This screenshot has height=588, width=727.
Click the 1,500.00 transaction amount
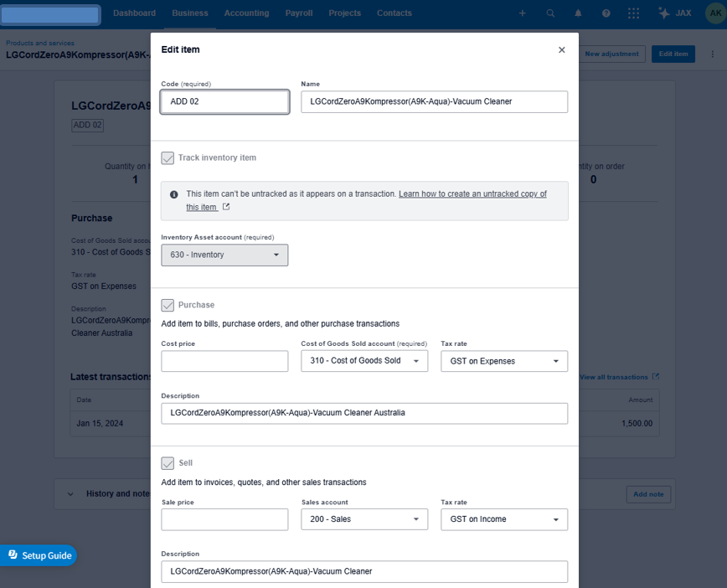tap(637, 423)
